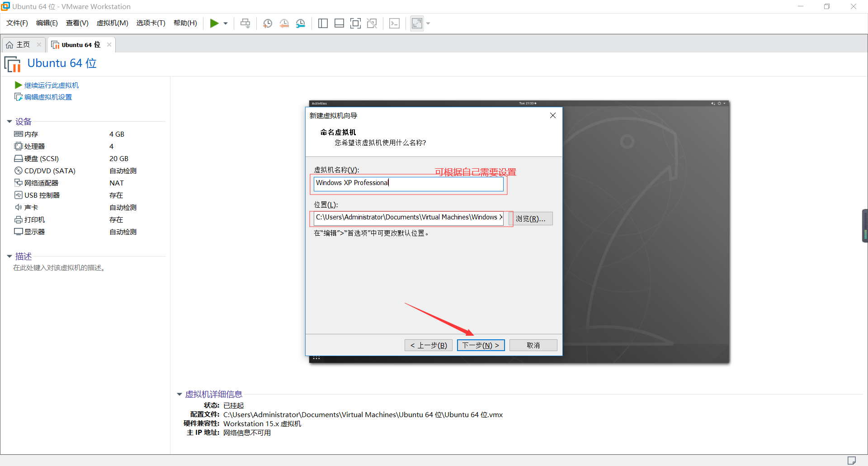This screenshot has width=868, height=466.
Task: Click the send Ctrl+Alt+Del toolbar icon
Action: click(x=245, y=23)
